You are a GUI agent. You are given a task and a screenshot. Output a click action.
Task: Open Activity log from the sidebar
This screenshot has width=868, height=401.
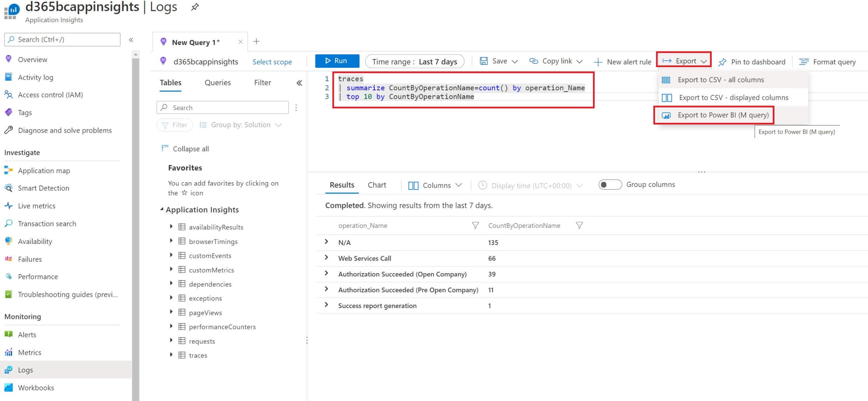point(35,77)
